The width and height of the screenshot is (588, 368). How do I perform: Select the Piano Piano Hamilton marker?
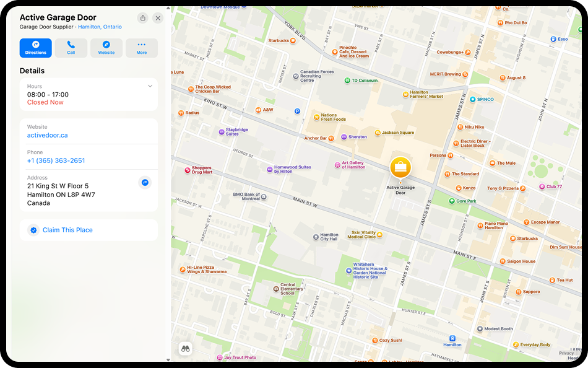[480, 226]
